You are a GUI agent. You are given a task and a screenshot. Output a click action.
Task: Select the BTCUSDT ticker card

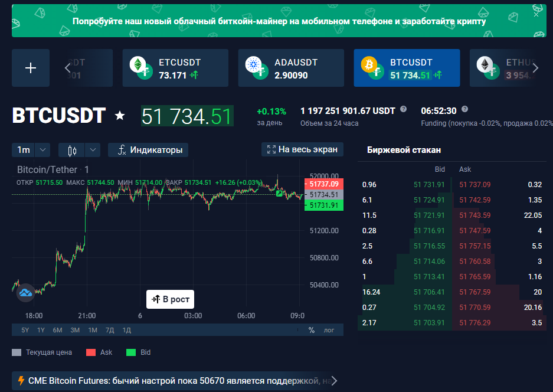tap(407, 68)
